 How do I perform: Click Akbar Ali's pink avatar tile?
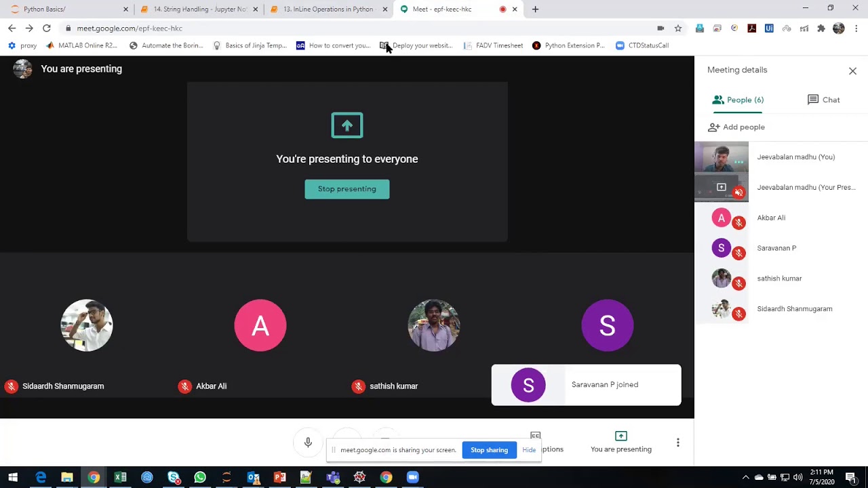pos(260,325)
